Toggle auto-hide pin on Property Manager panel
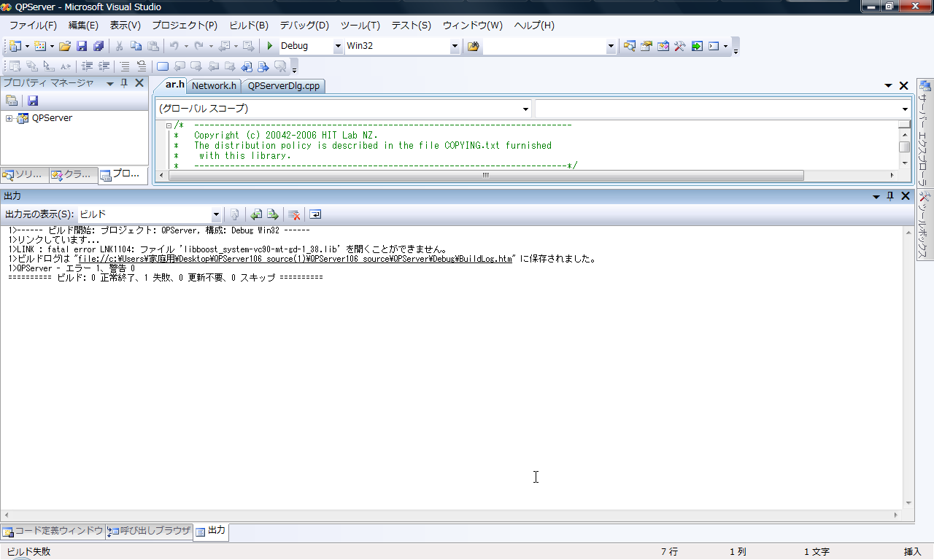 click(124, 83)
